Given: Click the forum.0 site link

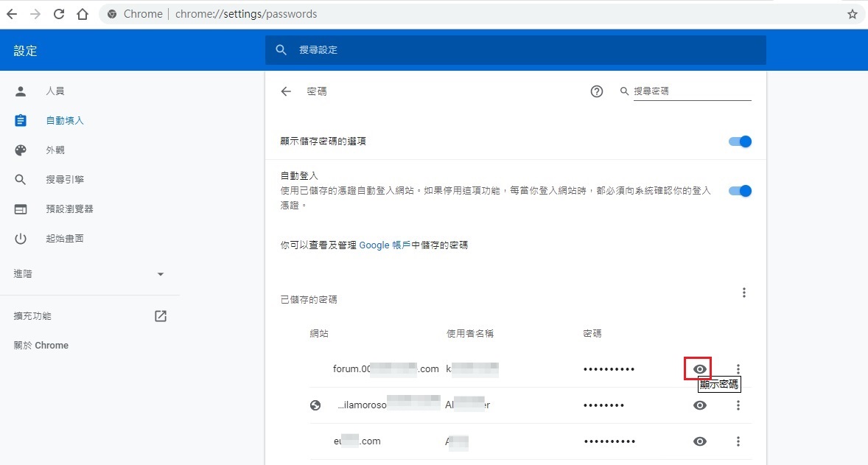Looking at the screenshot, I should (x=386, y=368).
